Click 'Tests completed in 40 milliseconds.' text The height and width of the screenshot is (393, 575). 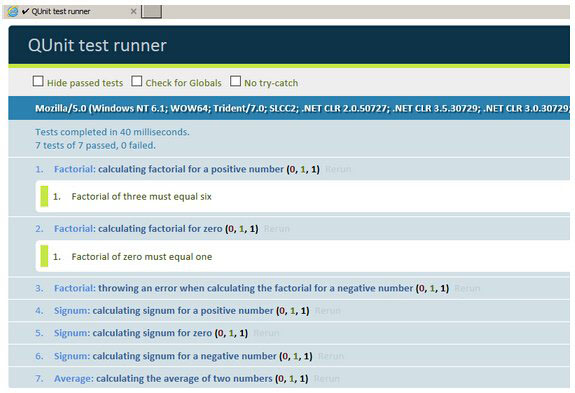[x=112, y=132]
